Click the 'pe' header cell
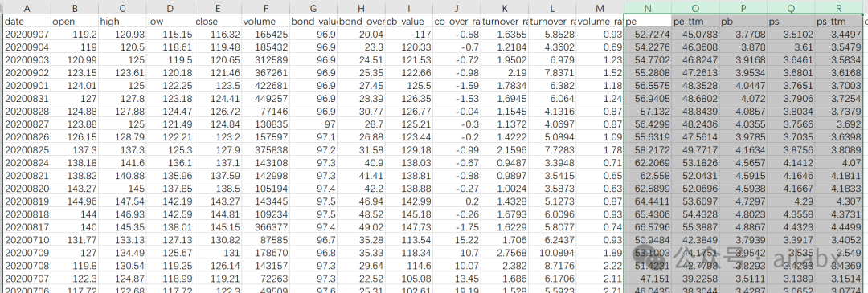Image resolution: width=868 pixels, height=293 pixels. [648, 22]
